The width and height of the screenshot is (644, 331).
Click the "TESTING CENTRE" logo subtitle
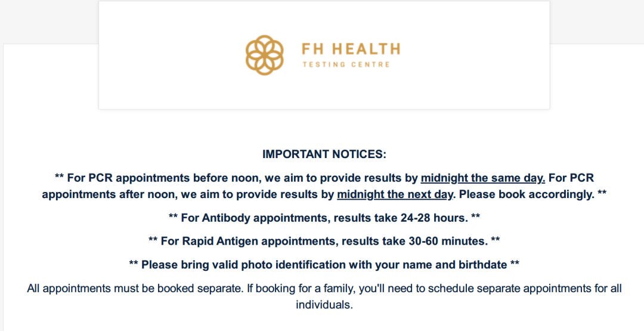[346, 64]
